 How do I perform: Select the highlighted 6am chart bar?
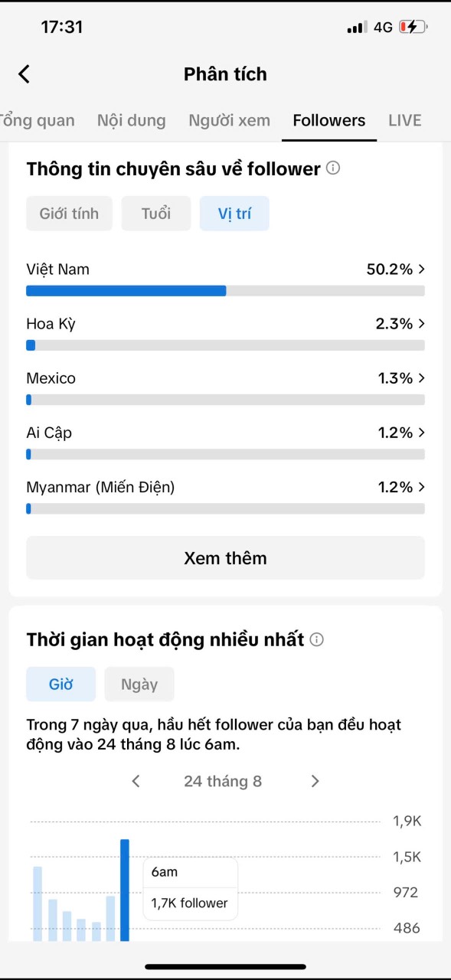(x=125, y=890)
